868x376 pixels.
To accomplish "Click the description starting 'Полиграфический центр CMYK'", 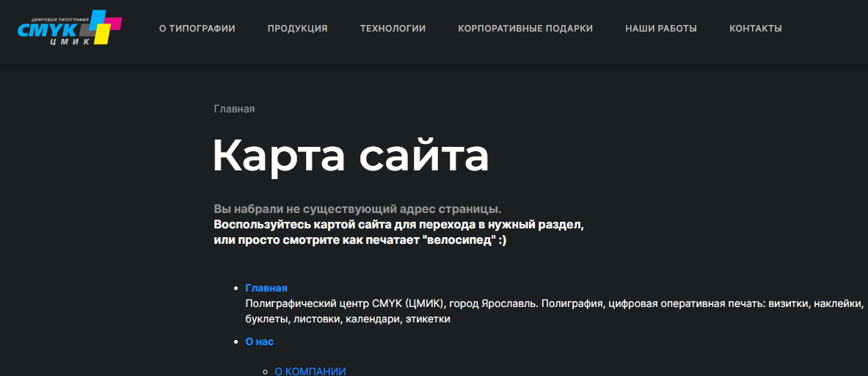I will coord(555,312).
